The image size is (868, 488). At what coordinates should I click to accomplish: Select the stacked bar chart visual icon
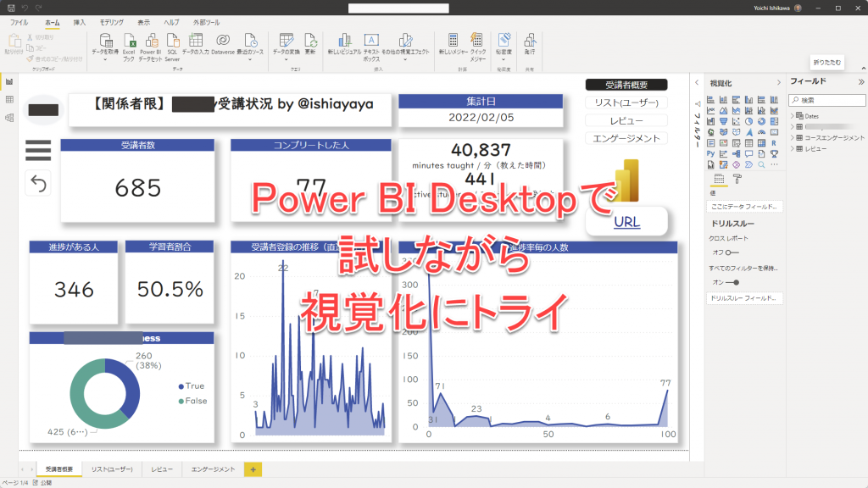[711, 100]
